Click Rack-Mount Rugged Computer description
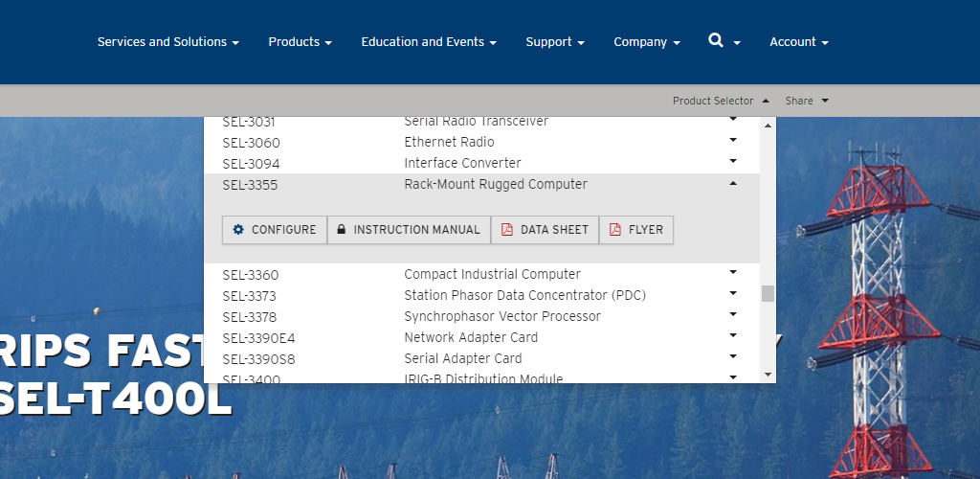980x479 pixels. click(496, 185)
